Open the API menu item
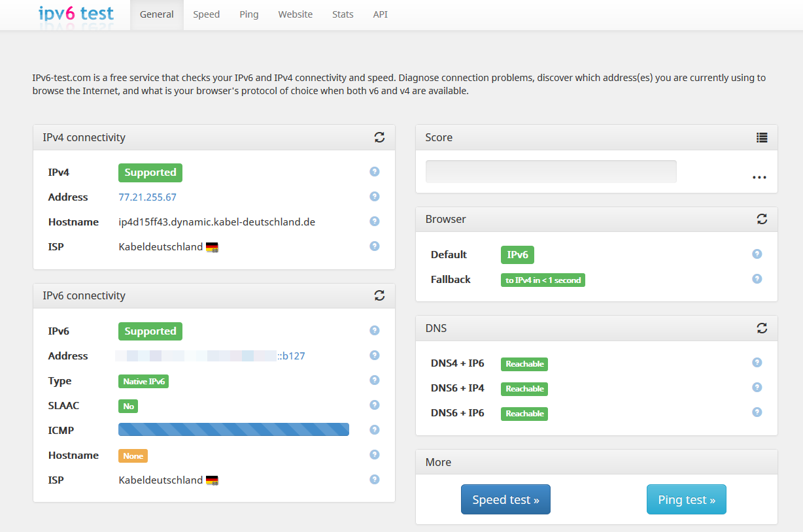Viewport: 803px width, 532px height. point(381,14)
